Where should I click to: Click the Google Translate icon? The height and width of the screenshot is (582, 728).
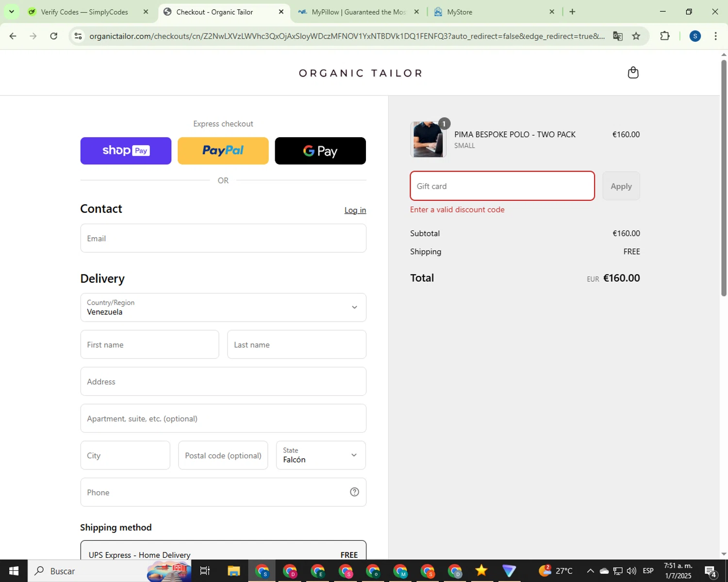[617, 36]
